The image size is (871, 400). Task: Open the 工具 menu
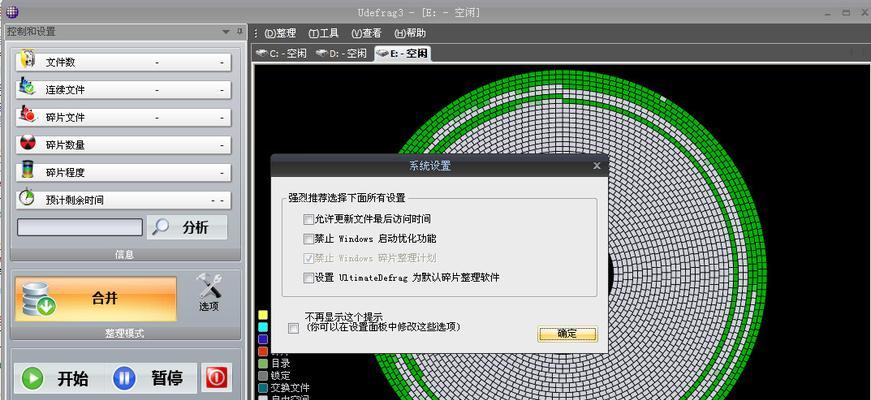click(323, 33)
